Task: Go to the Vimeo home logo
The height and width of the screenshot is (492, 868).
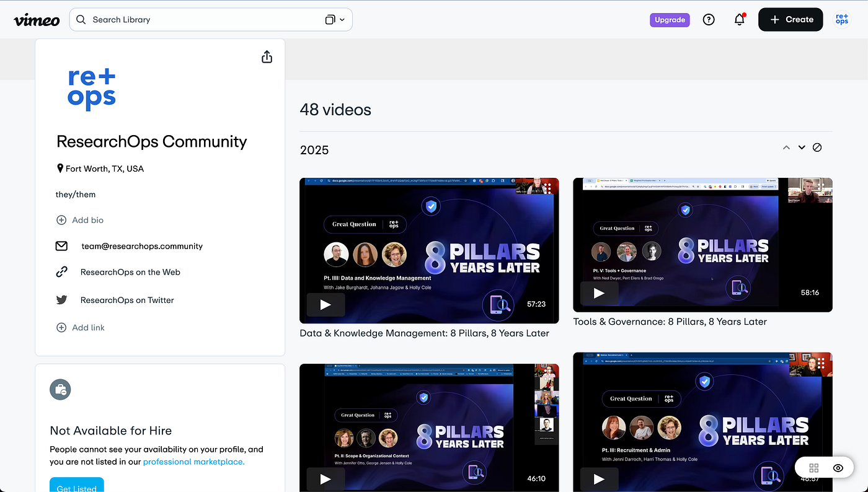Action: (x=37, y=20)
